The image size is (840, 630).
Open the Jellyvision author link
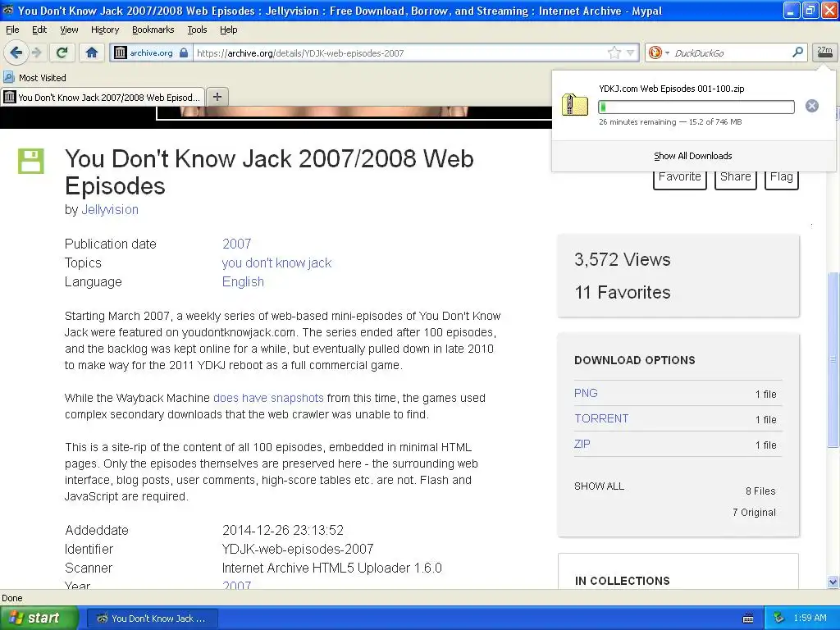110,209
